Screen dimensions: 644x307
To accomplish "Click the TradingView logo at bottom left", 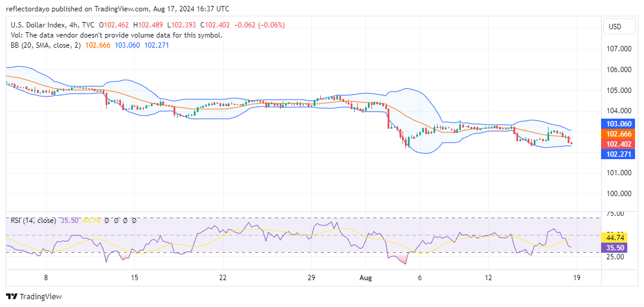I will (33, 297).
